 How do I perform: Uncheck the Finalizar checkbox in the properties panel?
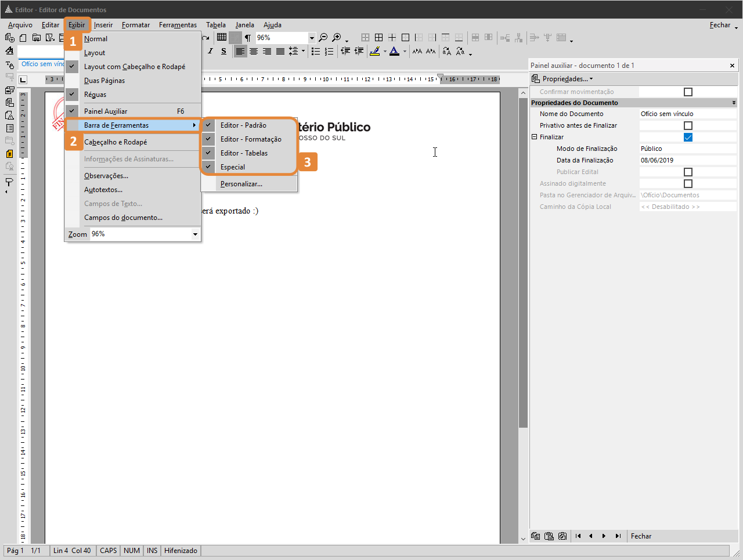[x=688, y=137]
